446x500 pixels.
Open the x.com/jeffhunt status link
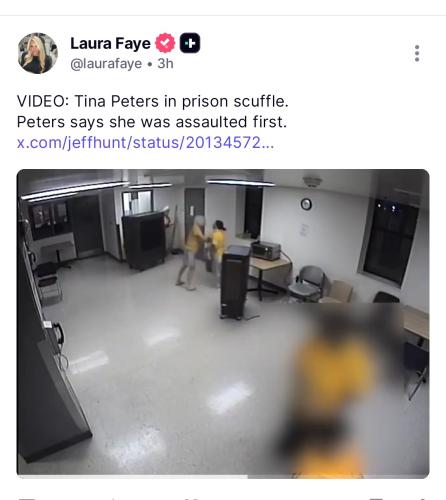pyautogui.click(x=145, y=143)
